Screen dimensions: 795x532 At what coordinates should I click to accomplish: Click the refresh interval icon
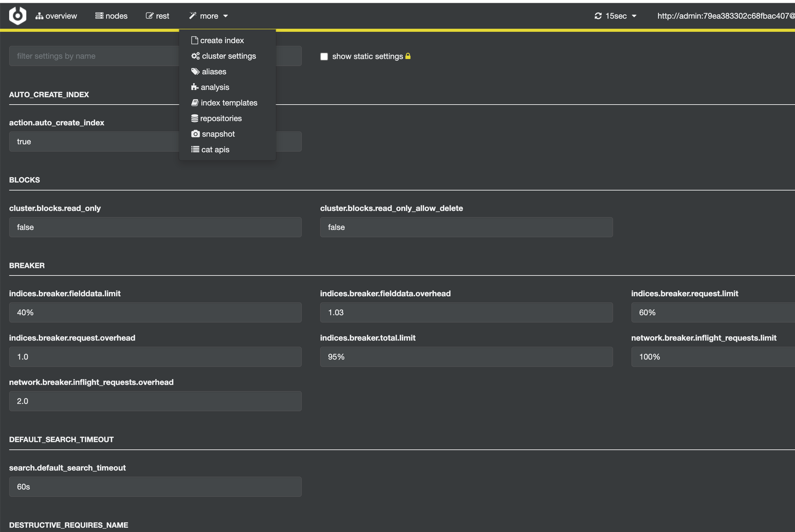[x=598, y=16]
